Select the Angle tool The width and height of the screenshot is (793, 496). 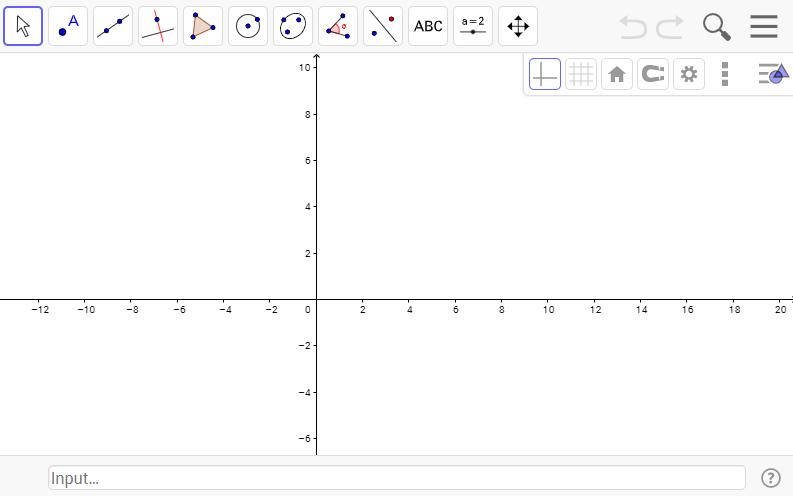click(338, 26)
